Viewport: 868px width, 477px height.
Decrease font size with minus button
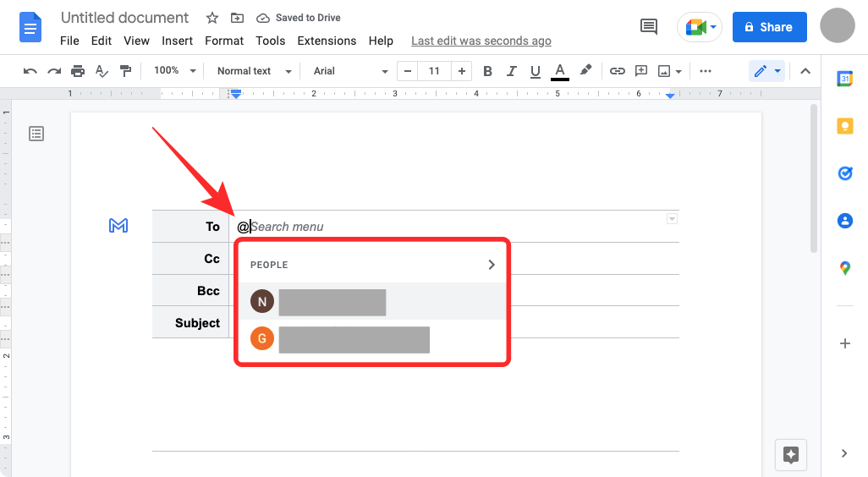pos(408,71)
